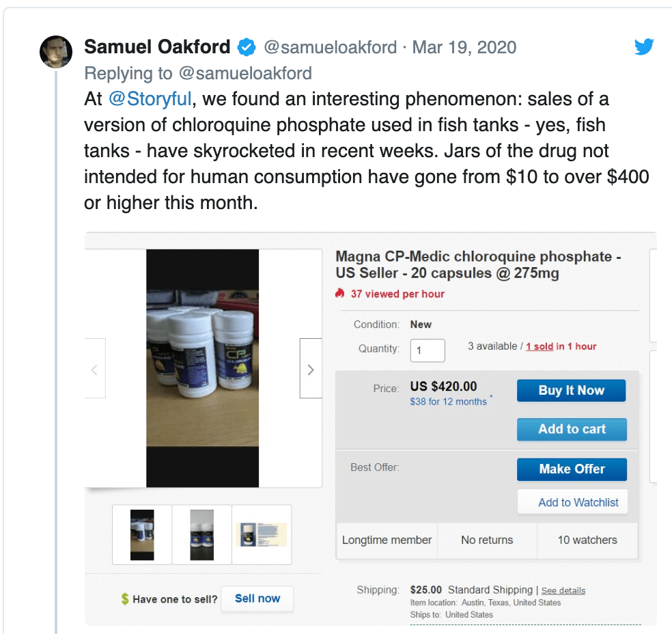This screenshot has height=634, width=672.
Task: Click the Sell now button
Action: coord(257,598)
